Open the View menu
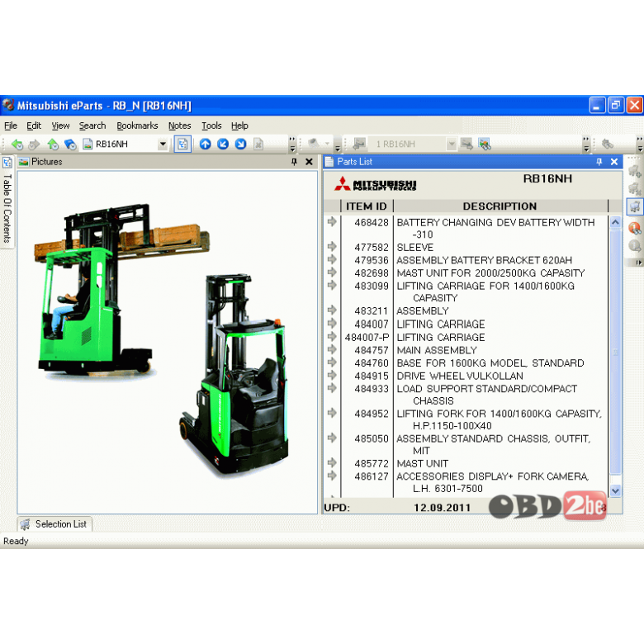 point(60,125)
